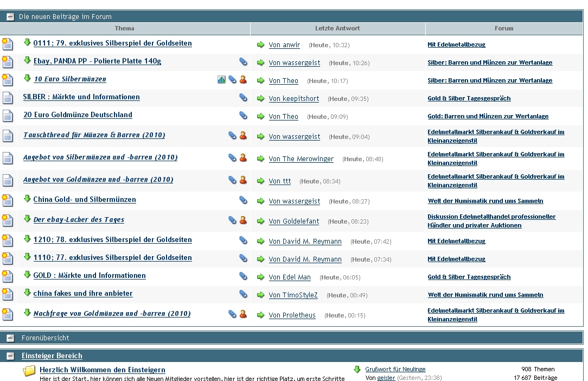The height and width of the screenshot is (381, 588).
Task: Jump to first unread post in '0111; 79. exklusives Silberspiel'
Action: [x=27, y=42]
